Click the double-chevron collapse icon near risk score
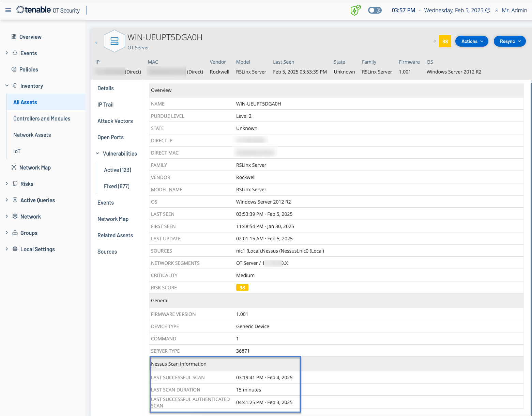 point(435,41)
